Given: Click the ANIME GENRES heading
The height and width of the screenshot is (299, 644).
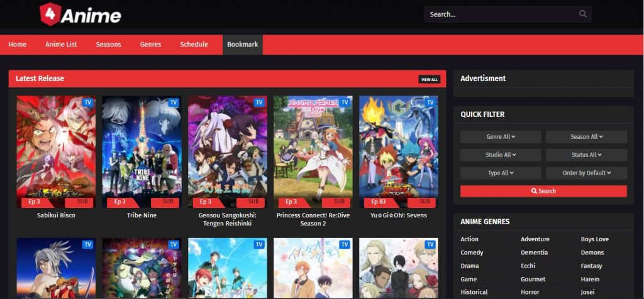Looking at the screenshot, I should point(485,222).
